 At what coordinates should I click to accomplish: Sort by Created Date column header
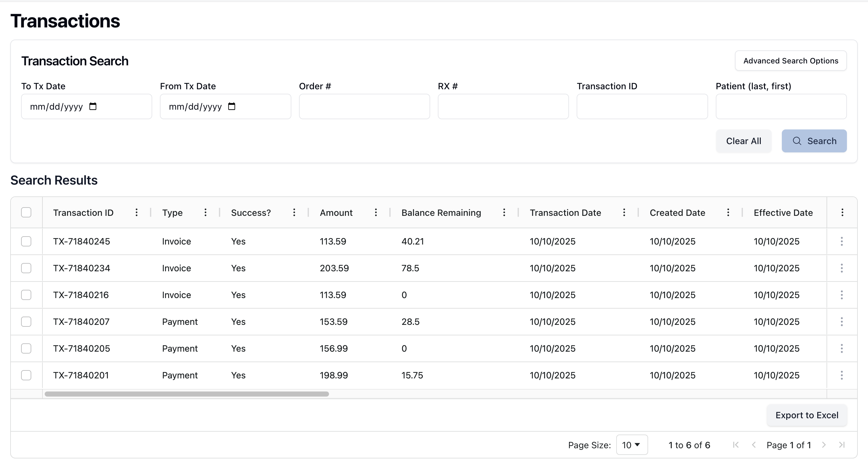(677, 212)
